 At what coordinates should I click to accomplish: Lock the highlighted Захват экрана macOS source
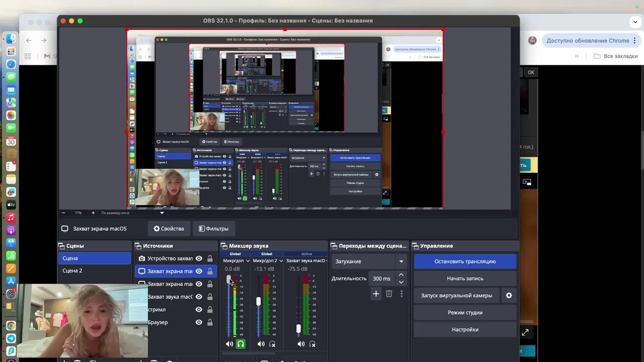pyautogui.click(x=210, y=271)
